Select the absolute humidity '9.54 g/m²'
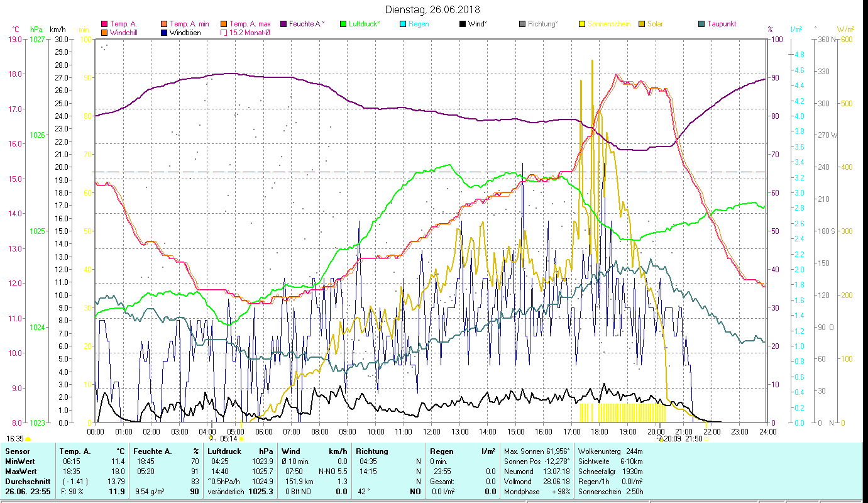This screenshot has height=503, width=868. click(x=150, y=492)
